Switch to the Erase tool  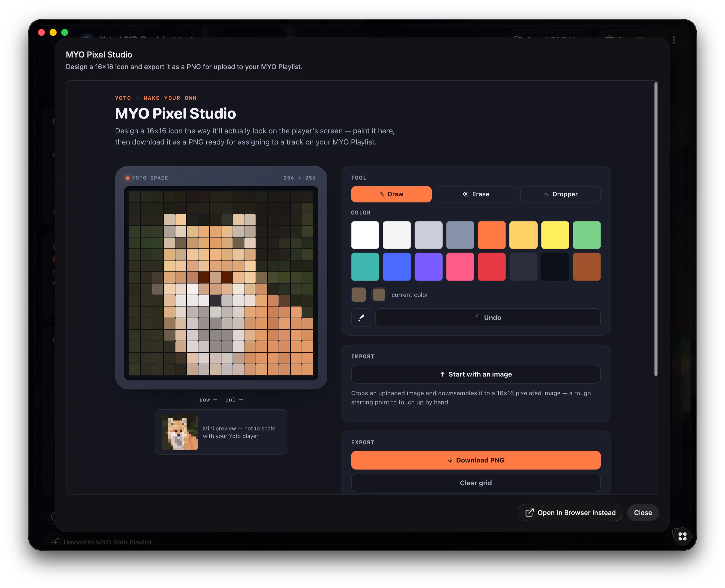(476, 194)
